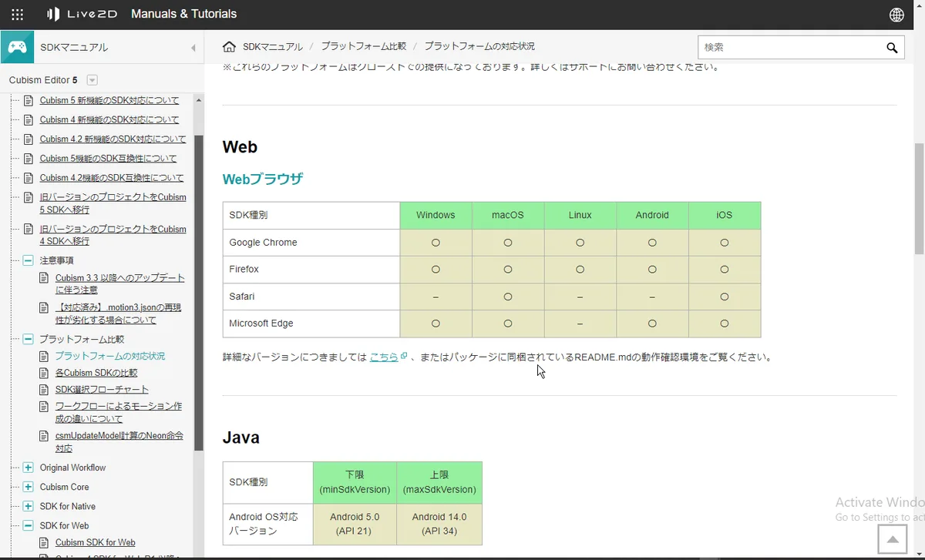Click the globe language selector icon
The height and width of the screenshot is (560, 925).
click(896, 15)
